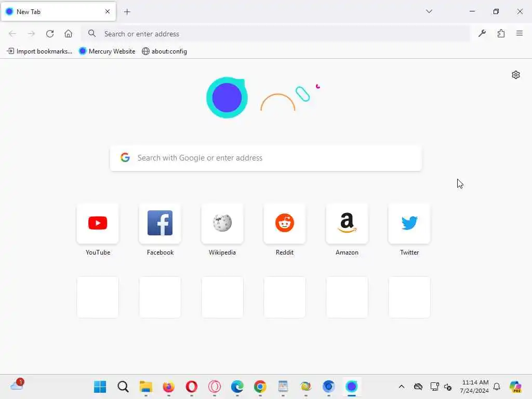
Task: Launch Google Chrome from taskbar
Action: pos(260,387)
